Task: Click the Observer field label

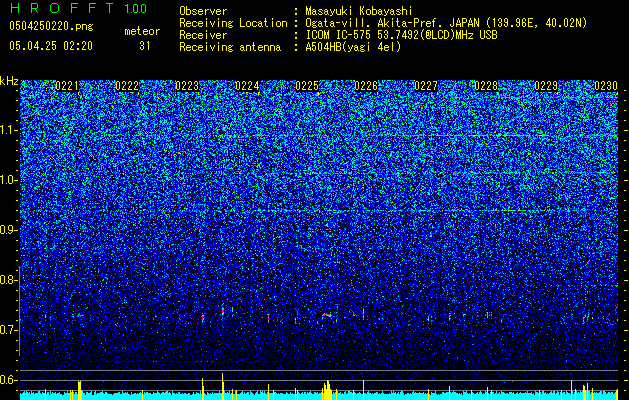Action: (203, 11)
